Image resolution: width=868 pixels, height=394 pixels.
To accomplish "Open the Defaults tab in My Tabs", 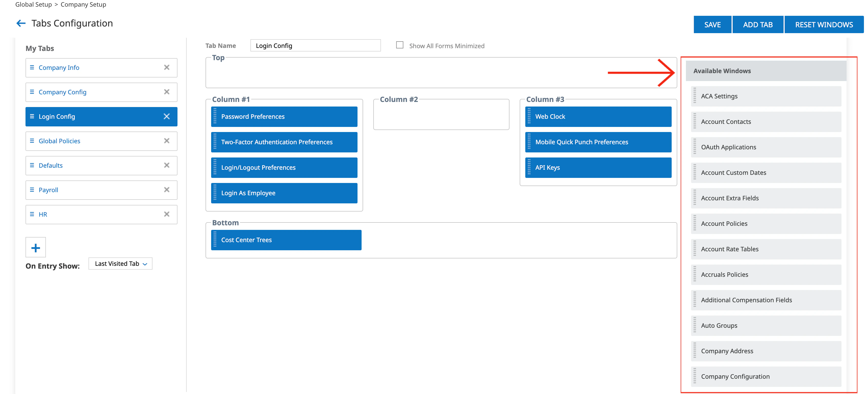I will coord(50,165).
